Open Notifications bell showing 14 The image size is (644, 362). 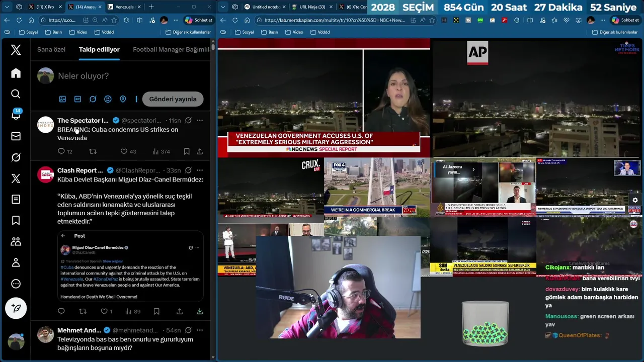[x=16, y=115]
